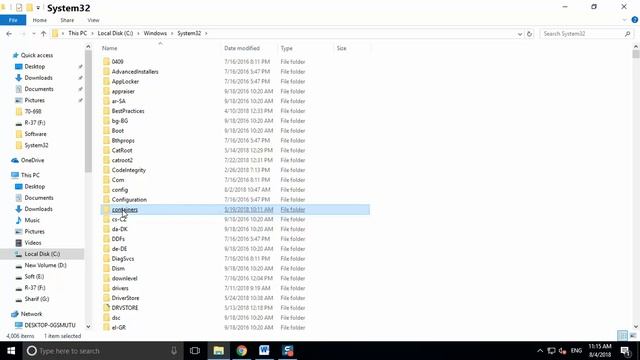640x360 pixels.
Task: Select the DriverStore folder
Action: [x=125, y=298]
